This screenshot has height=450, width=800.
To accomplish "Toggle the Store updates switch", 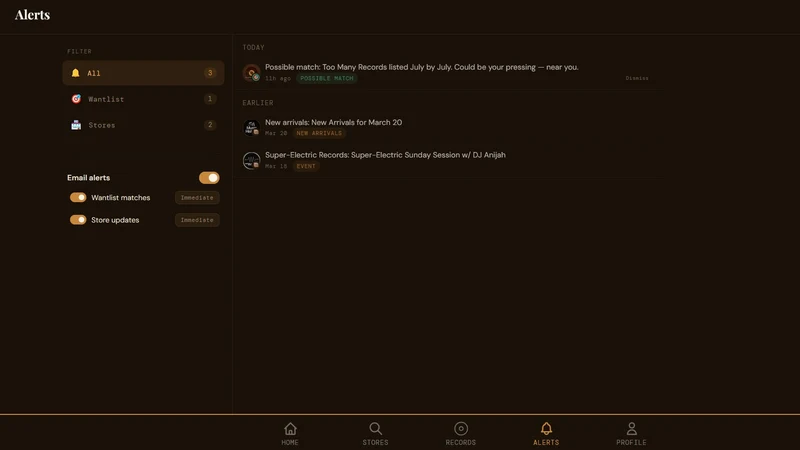I will (78, 220).
